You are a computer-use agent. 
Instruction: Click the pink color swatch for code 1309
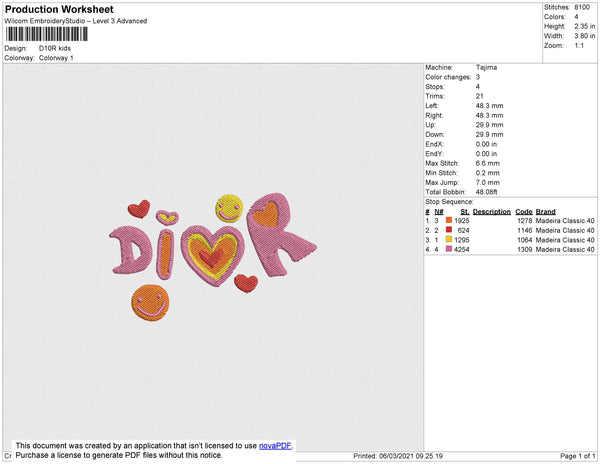click(x=449, y=249)
